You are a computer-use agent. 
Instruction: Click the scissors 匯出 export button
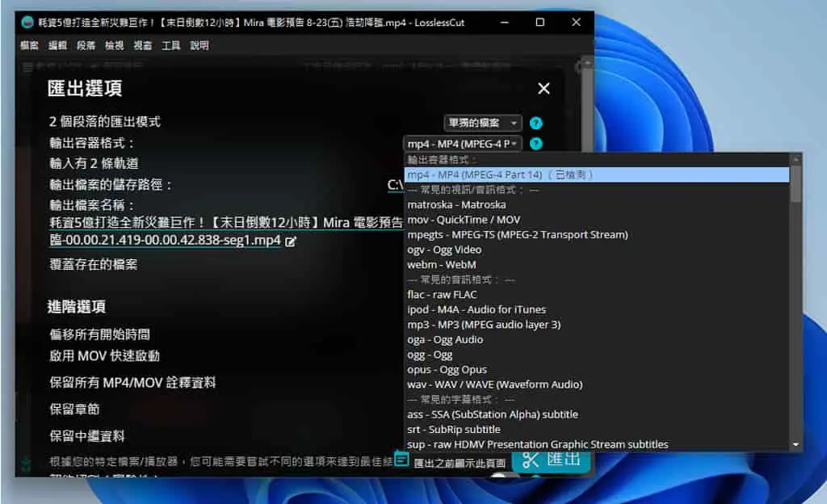coord(551,460)
